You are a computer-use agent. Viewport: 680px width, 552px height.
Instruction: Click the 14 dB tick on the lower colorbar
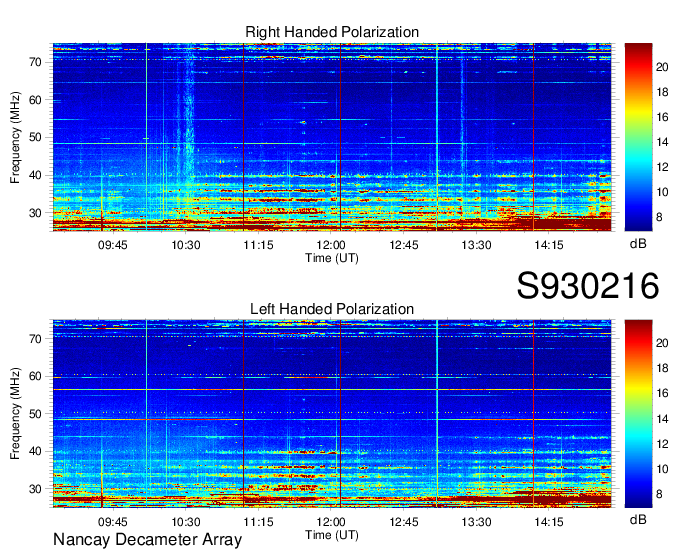[x=662, y=419]
